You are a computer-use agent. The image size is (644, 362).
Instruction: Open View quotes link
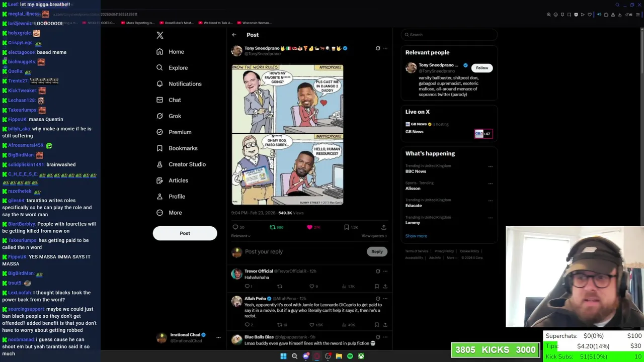[374, 236]
